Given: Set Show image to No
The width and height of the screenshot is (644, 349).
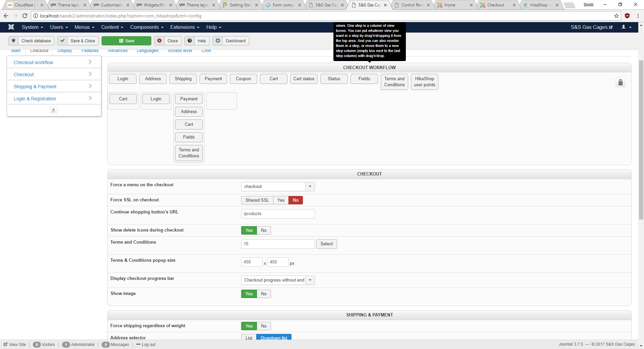Looking at the screenshot, I should (x=264, y=294).
